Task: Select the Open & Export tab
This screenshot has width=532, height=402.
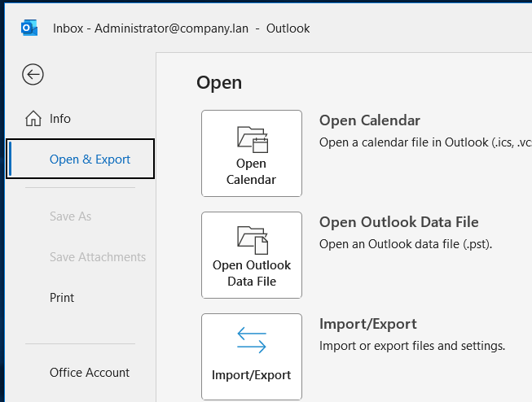Action: point(81,159)
